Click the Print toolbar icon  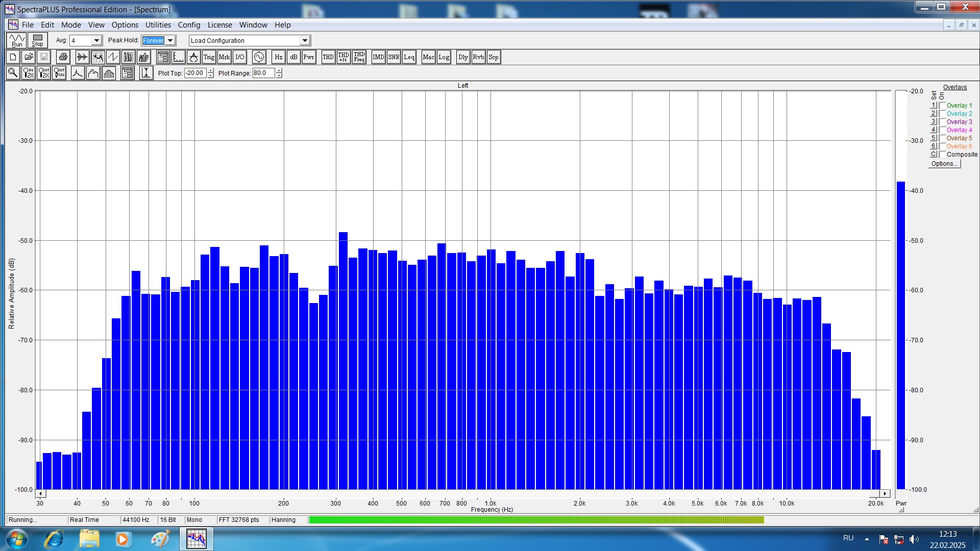click(x=63, y=57)
